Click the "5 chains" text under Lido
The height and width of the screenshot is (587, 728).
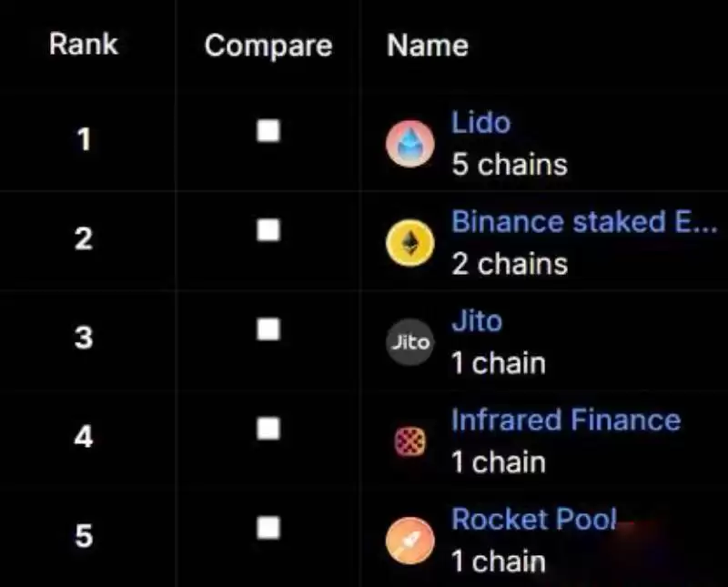(x=510, y=165)
